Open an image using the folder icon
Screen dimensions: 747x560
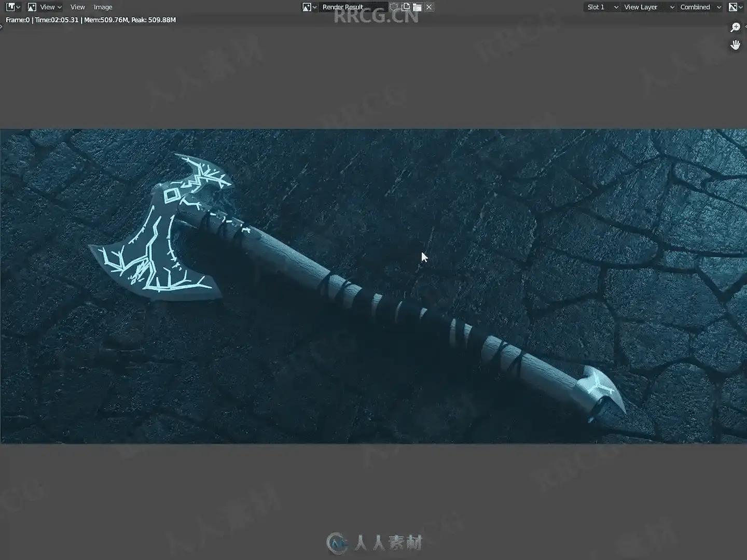coord(417,7)
